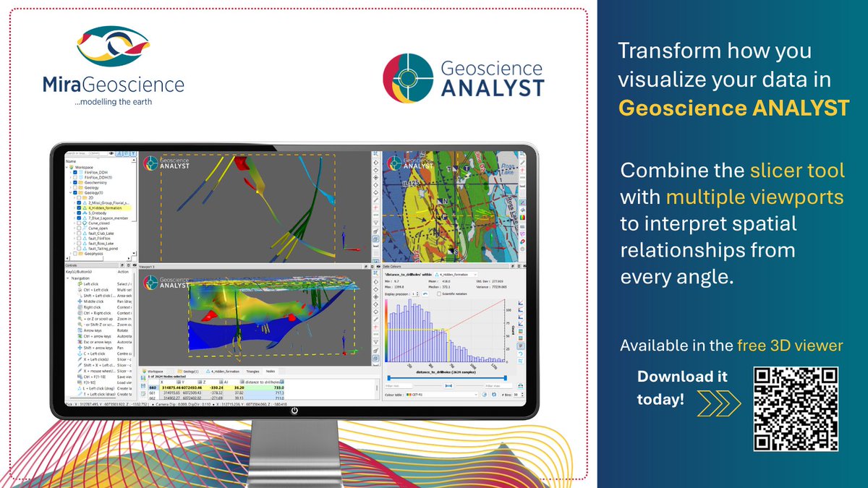Click the red cross icon in Viewport 3 toolbar

376,327
